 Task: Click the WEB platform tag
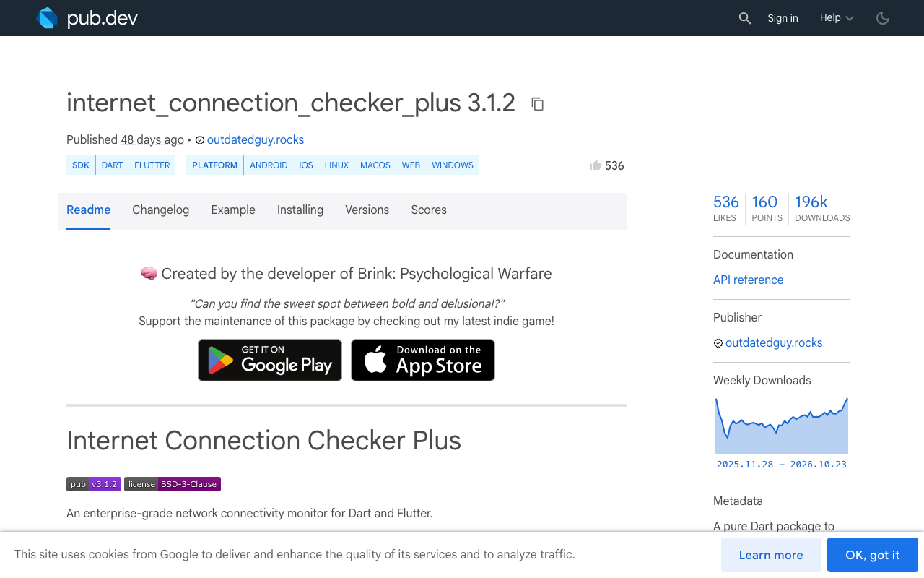point(411,165)
